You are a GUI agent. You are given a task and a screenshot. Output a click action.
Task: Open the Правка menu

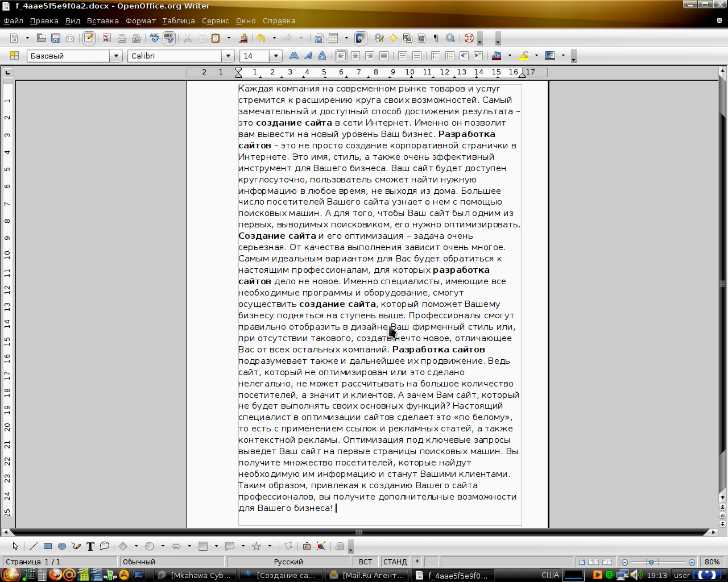click(x=44, y=21)
